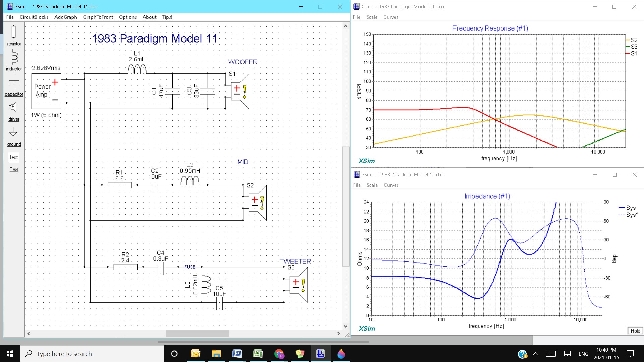Open File menu in Impedance window
The image size is (644, 362).
coord(357,185)
